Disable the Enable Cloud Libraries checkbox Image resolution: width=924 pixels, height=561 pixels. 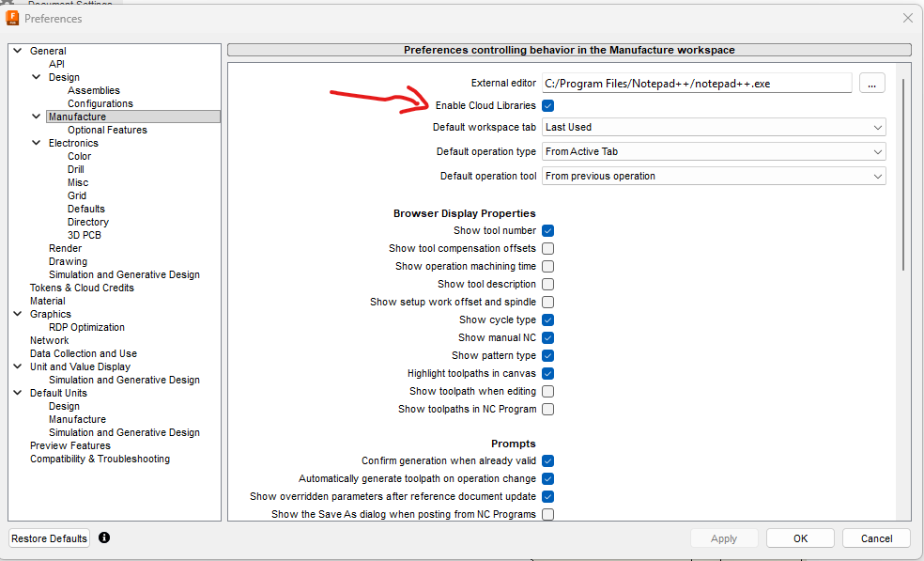point(547,106)
